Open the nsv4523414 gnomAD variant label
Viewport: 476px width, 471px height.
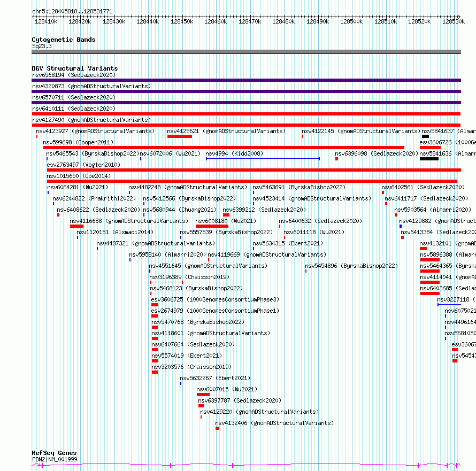[x=312, y=198]
